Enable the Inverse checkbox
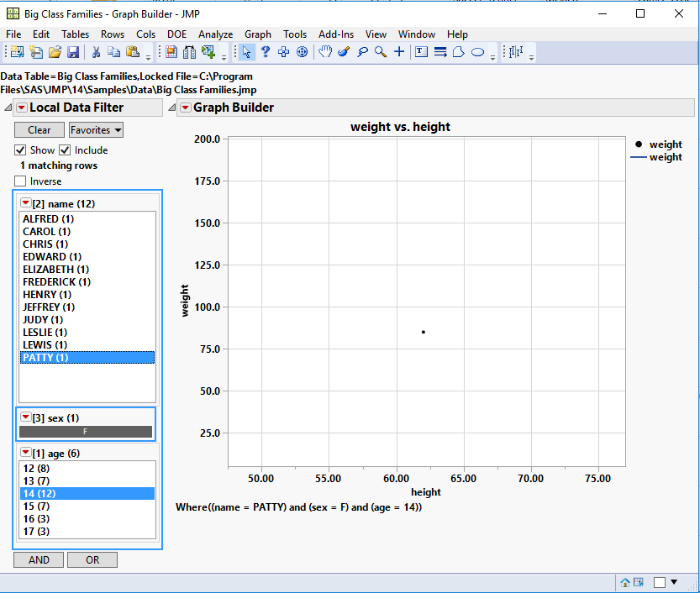 pos(21,181)
